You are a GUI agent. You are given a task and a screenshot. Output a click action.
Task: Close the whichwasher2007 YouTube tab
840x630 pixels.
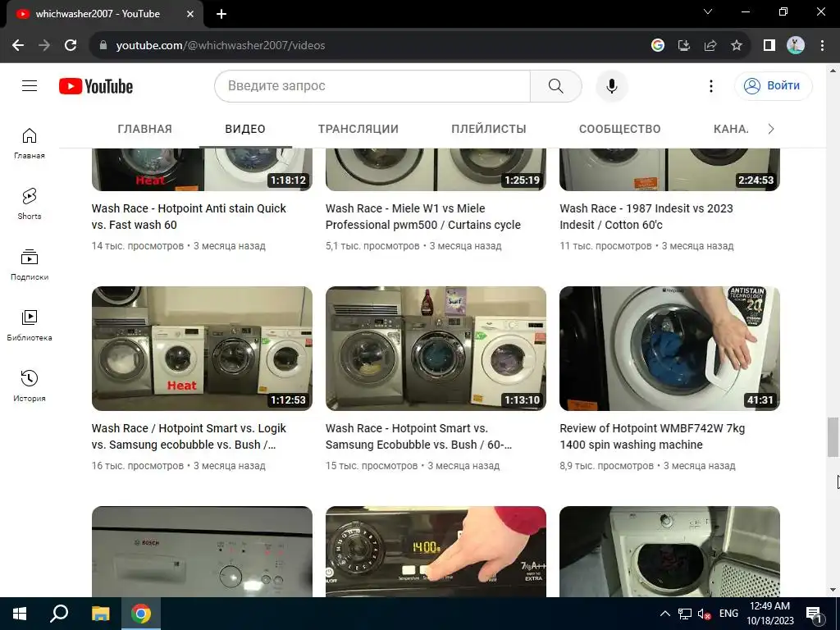point(190,14)
